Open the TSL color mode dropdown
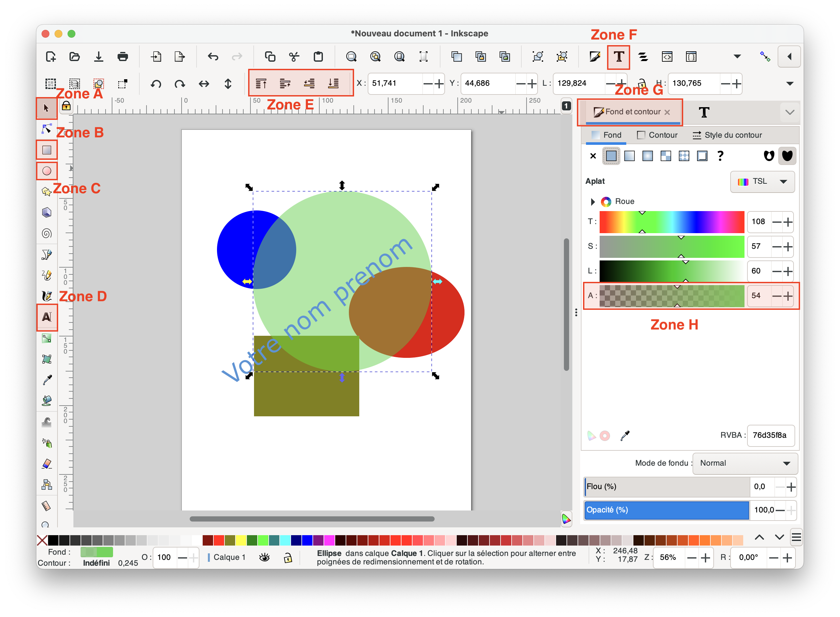The width and height of the screenshot is (840, 617). click(x=762, y=182)
